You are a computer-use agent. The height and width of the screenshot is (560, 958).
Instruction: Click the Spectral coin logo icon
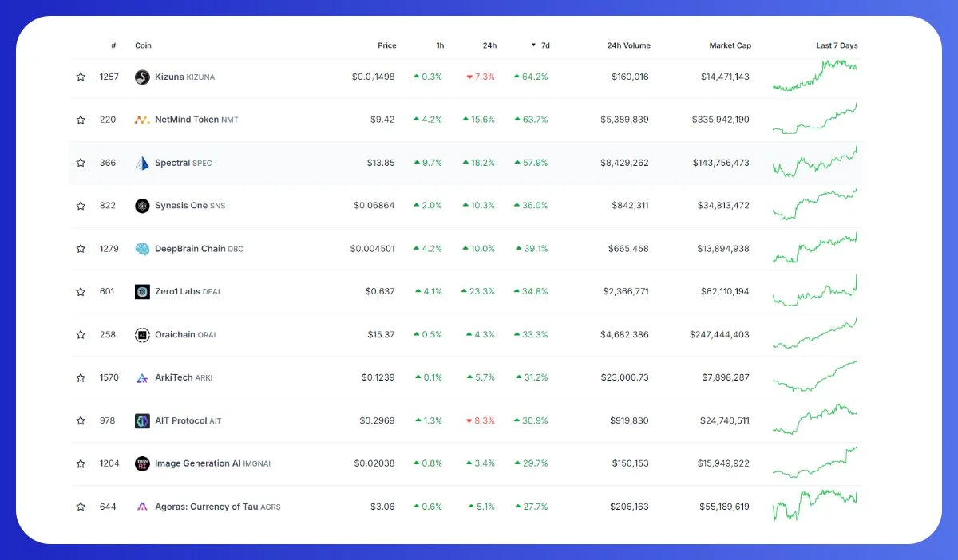coord(142,163)
